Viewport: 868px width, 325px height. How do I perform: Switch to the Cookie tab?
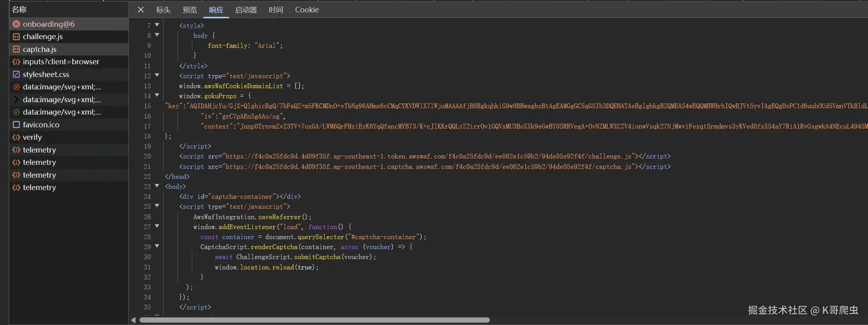tap(307, 10)
